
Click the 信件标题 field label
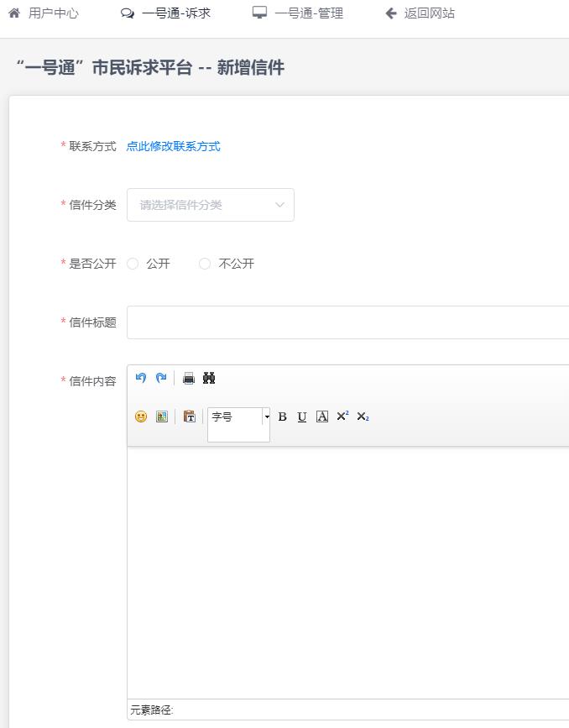coord(92,322)
